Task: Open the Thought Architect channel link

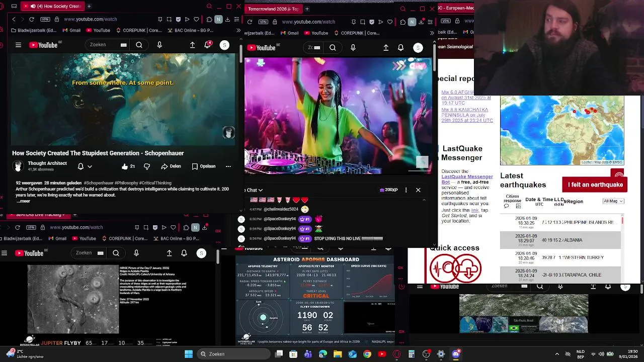Action: tap(47, 163)
